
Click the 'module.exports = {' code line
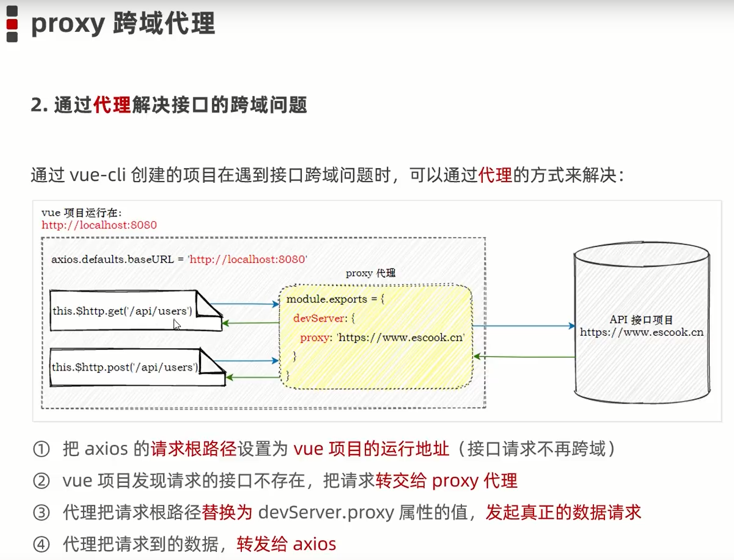tap(335, 299)
